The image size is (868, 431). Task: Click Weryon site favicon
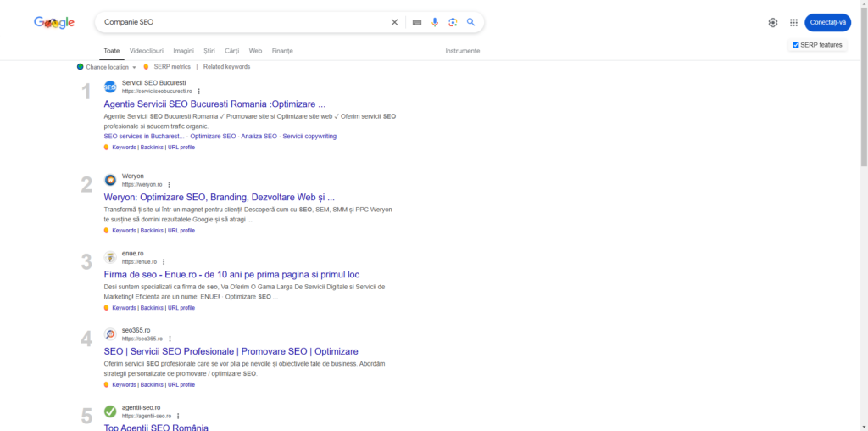[x=110, y=180]
